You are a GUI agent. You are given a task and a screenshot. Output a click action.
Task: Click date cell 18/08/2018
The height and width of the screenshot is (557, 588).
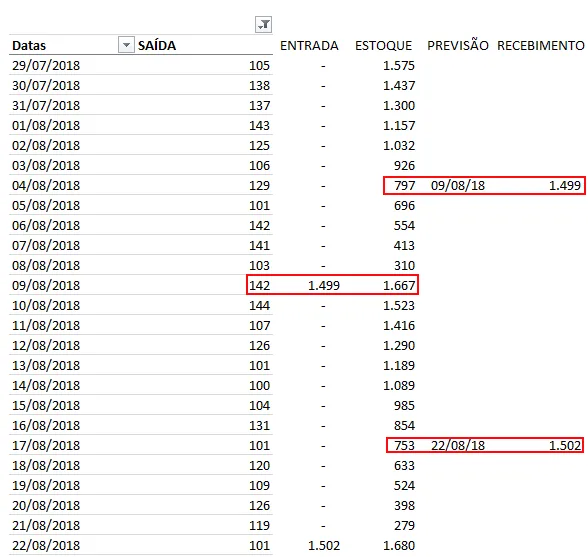46,465
